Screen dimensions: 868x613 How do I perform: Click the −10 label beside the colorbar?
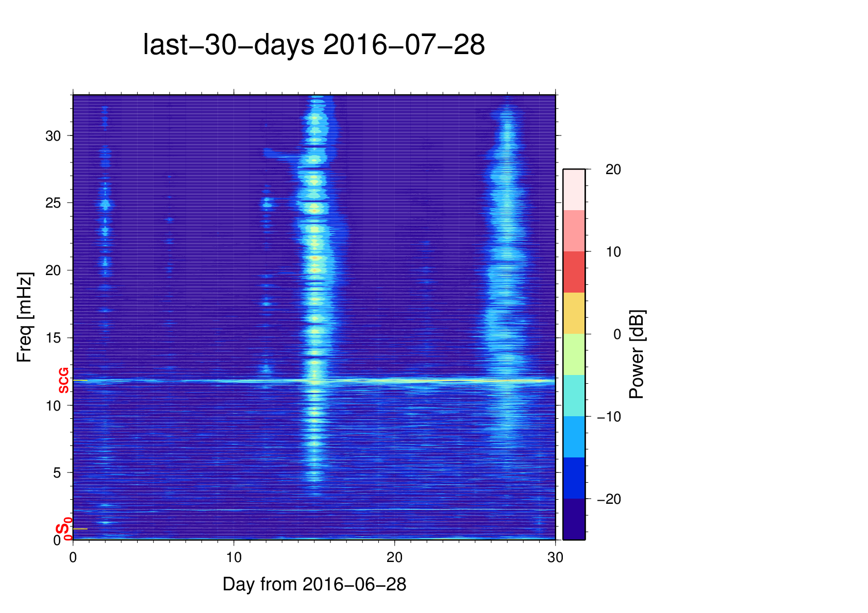[x=609, y=417]
